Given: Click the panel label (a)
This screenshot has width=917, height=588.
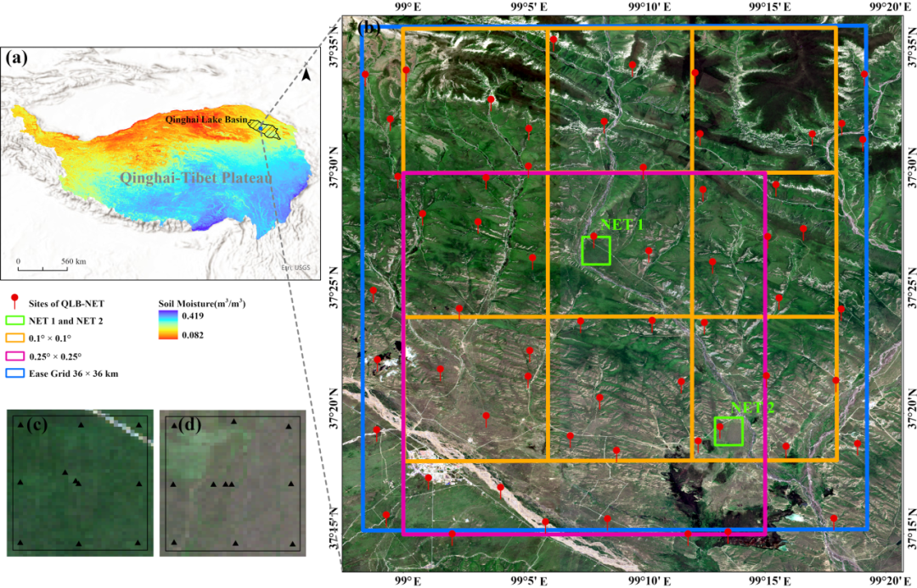Looking at the screenshot, I should [16, 58].
